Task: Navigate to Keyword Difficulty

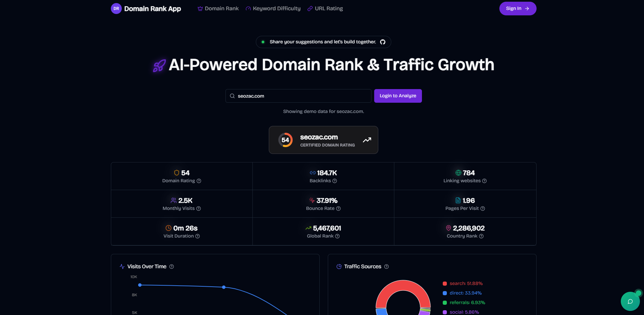Action: [x=276, y=8]
